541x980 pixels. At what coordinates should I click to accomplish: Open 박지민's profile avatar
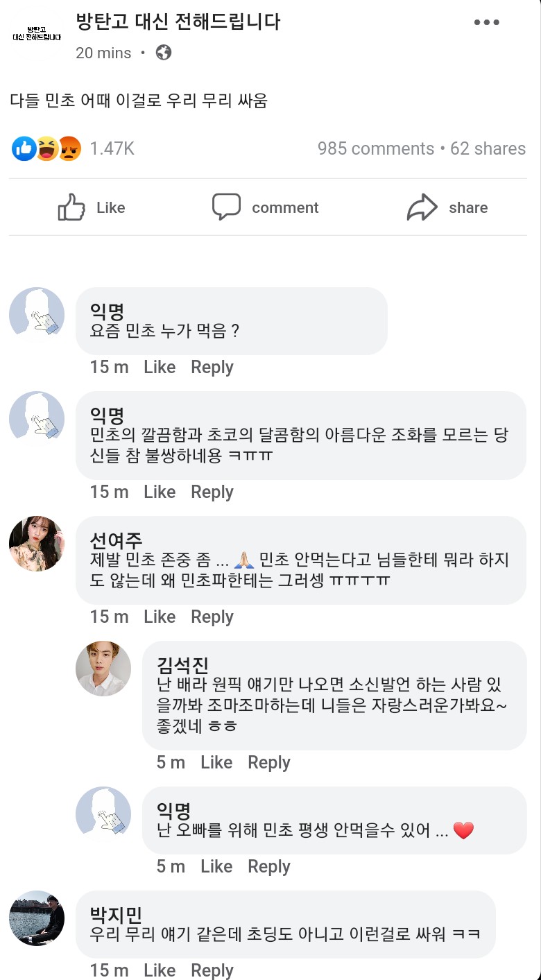pos(37,918)
